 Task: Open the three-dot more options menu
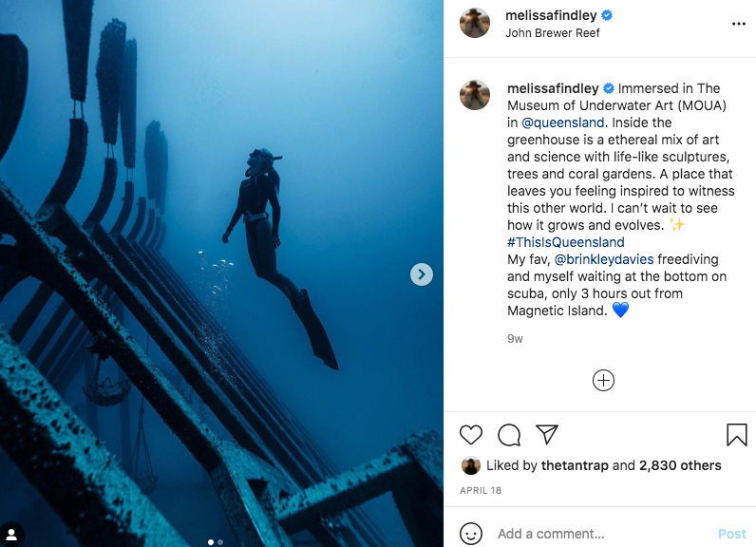coord(739,23)
